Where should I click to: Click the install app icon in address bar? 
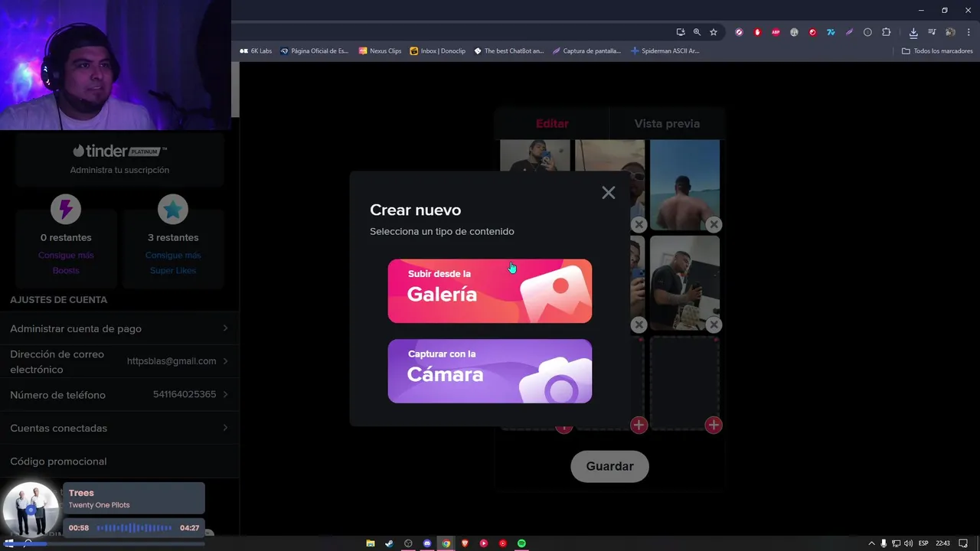point(680,32)
